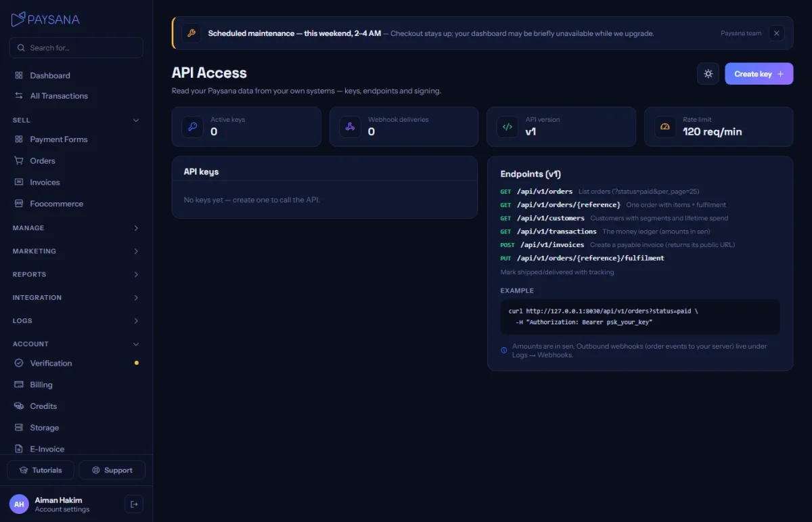This screenshot has height=522, width=812.
Task: Click the Orders cart icon
Action: coord(18,161)
